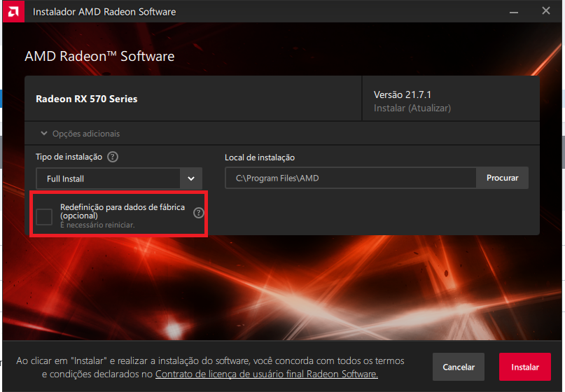This screenshot has width=565, height=392.
Task: Collapse the Opções adicionais section
Action: coord(80,134)
